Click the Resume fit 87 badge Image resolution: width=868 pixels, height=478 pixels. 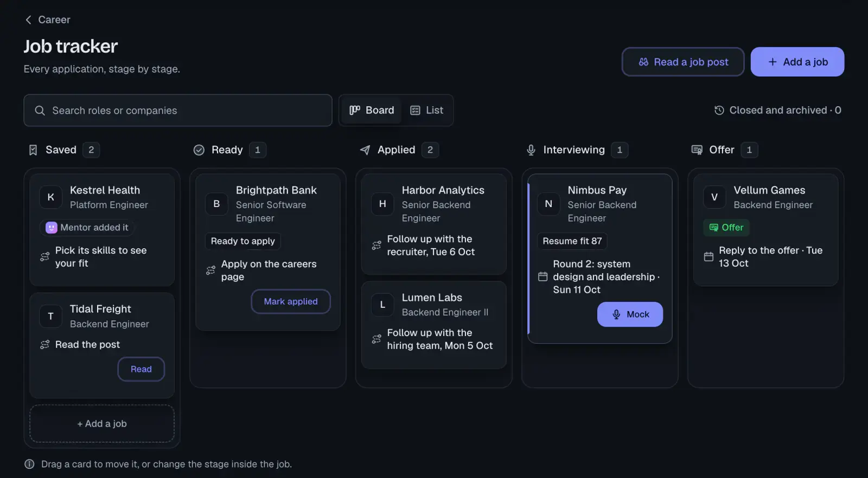pos(572,241)
